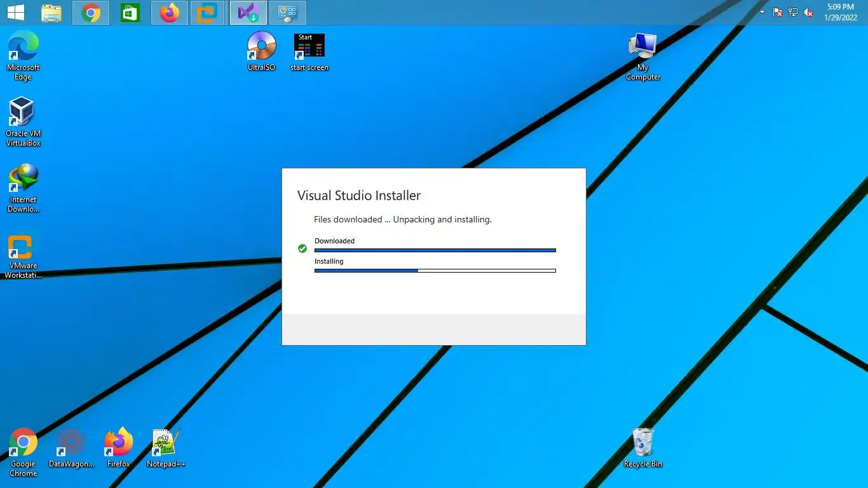Image resolution: width=868 pixels, height=488 pixels.
Task: Select VMware Workstation desktop shortcut
Action: pos(24,257)
